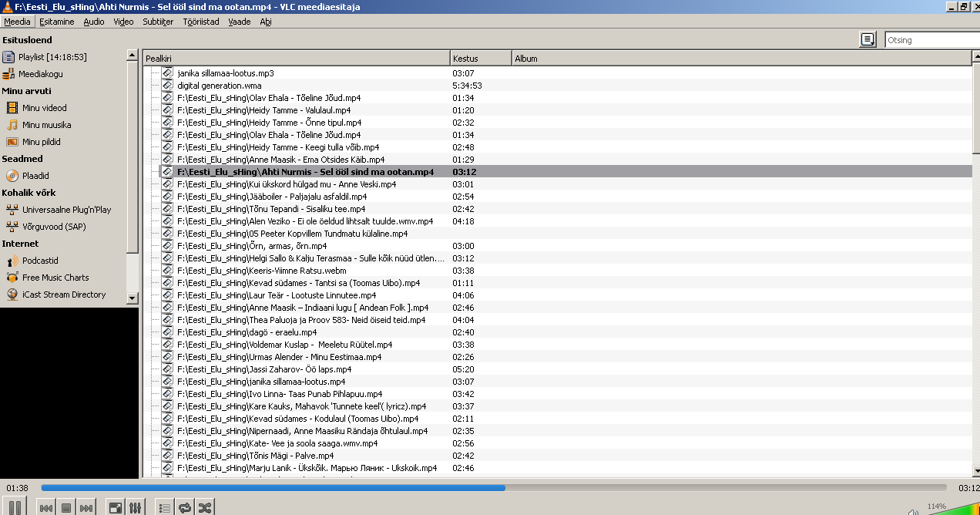Open Podcastid in the sidebar
980x515 pixels.
[40, 261]
